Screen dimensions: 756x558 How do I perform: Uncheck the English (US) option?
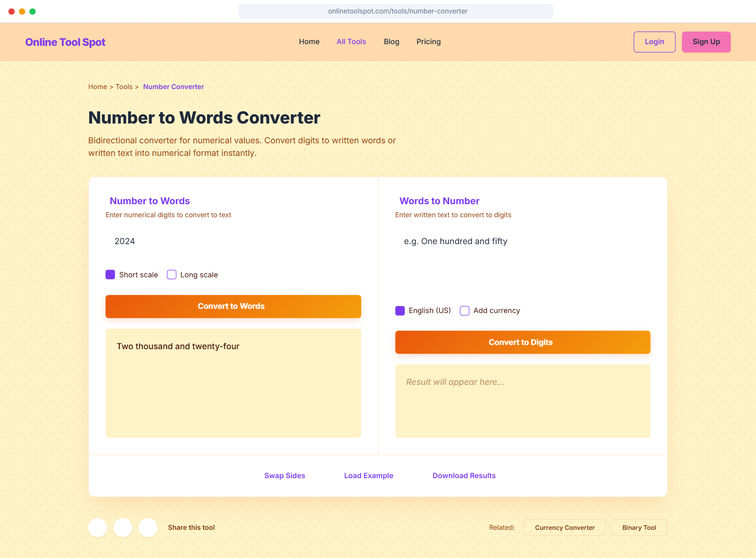(400, 311)
